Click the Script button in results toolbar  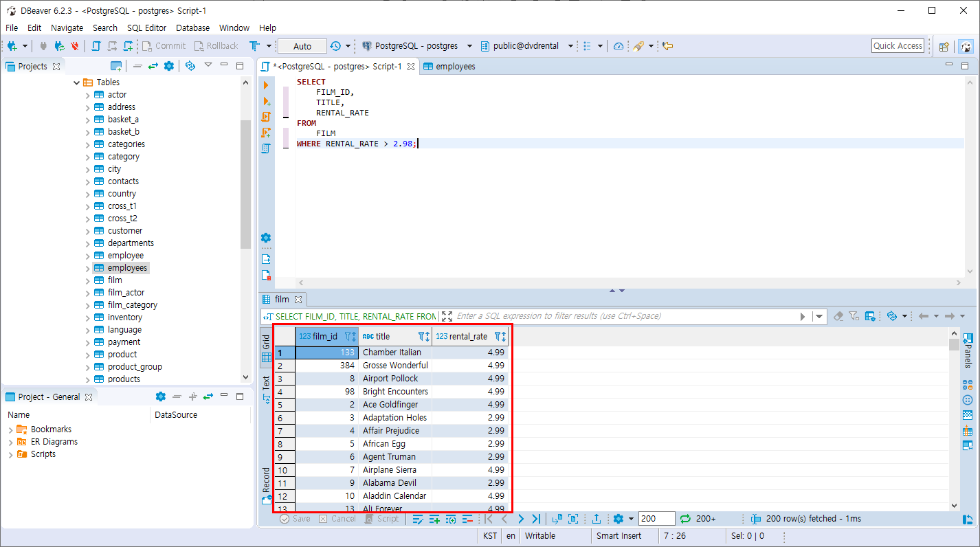click(x=381, y=519)
